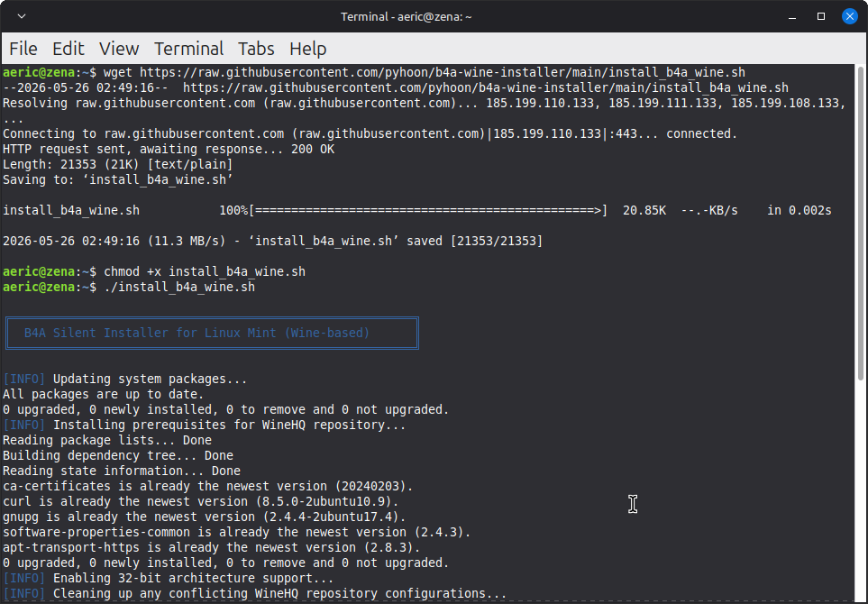
Task: Click the ca-certificates newest version line
Action: click(x=207, y=487)
